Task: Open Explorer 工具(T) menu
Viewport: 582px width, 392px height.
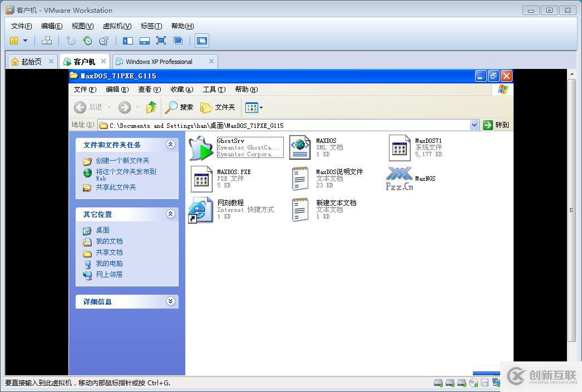Action: pos(214,90)
